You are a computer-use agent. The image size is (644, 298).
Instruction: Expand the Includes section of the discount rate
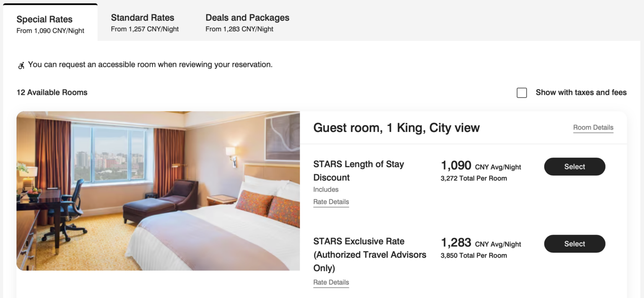(326, 189)
